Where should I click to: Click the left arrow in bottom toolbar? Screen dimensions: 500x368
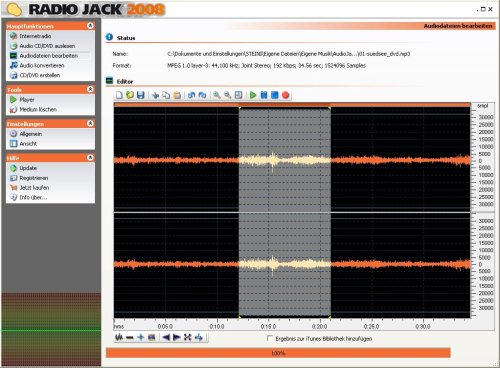point(166,337)
